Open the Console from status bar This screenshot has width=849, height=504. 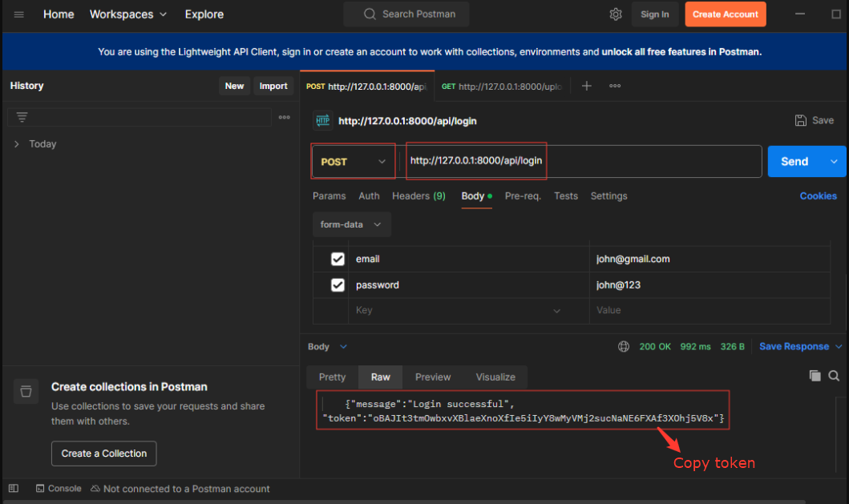click(59, 489)
